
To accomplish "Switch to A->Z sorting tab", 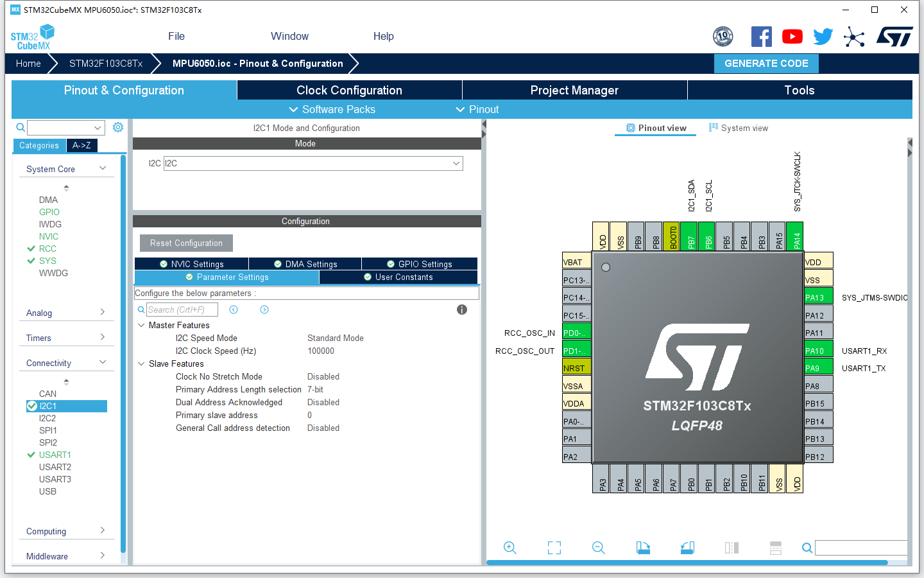I will coord(81,146).
